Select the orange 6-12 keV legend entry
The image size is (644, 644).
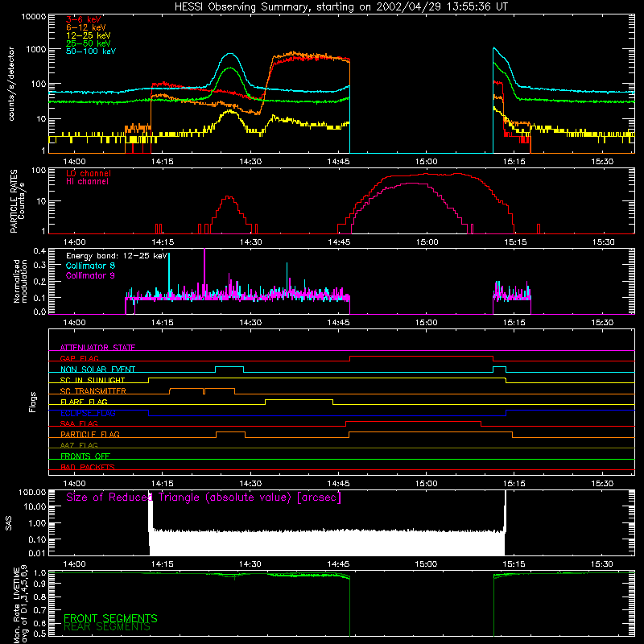[x=86, y=27]
